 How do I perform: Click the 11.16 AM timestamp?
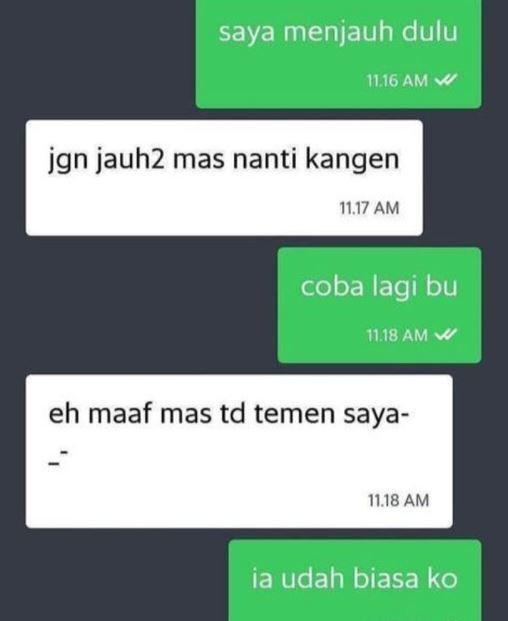(397, 81)
